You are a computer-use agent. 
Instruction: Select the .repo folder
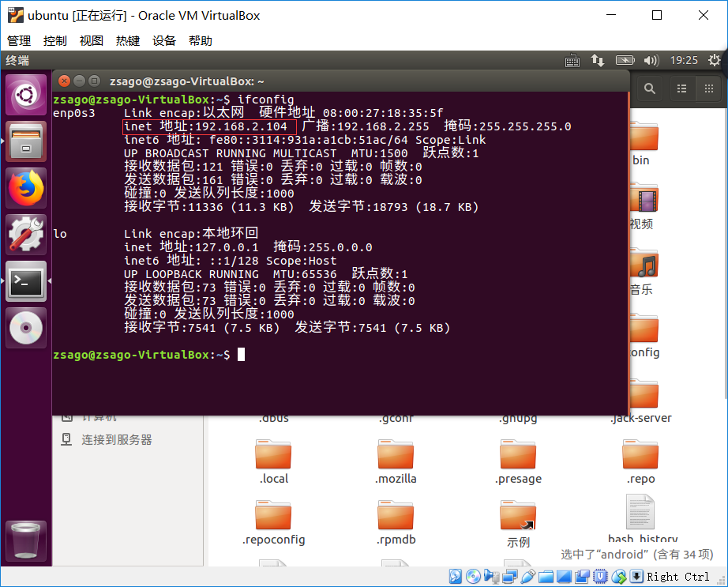640,461
